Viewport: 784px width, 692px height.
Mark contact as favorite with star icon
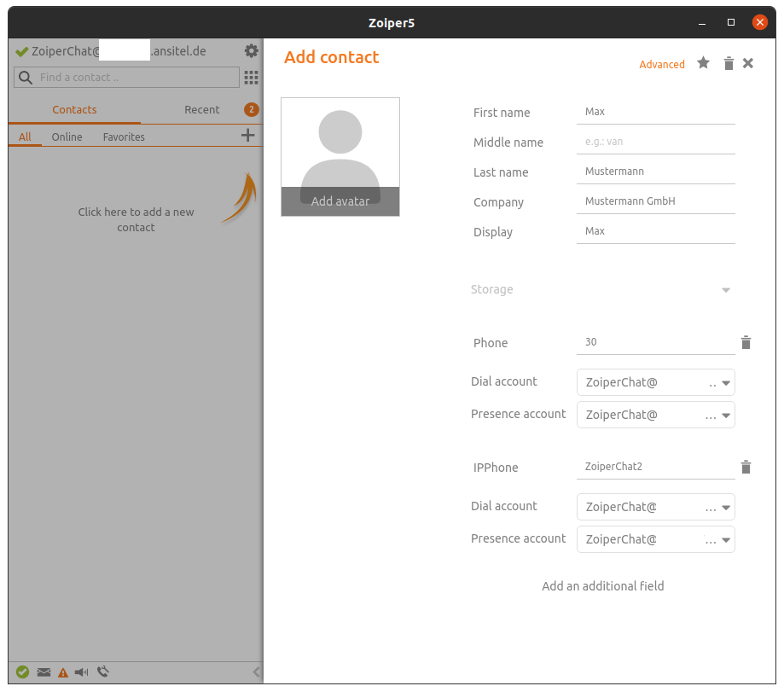[703, 63]
